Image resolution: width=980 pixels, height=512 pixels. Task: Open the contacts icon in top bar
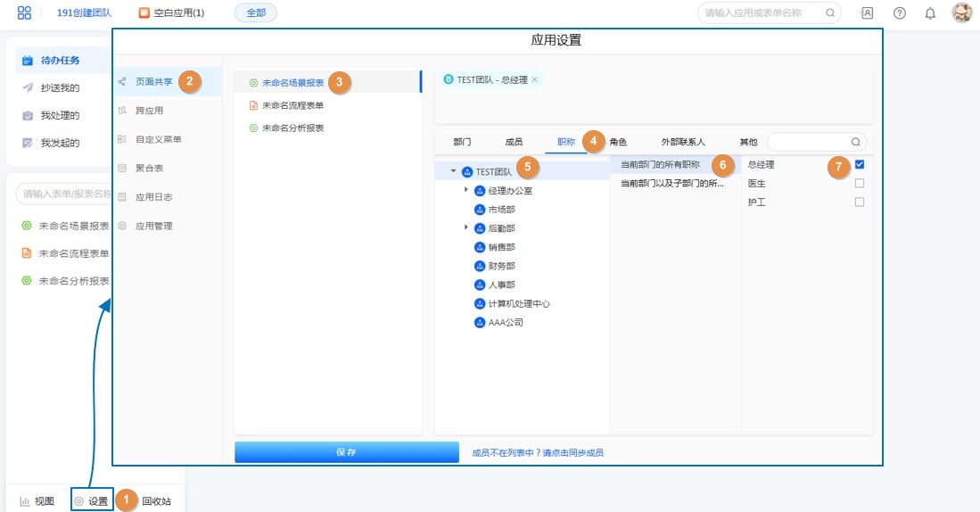pyautogui.click(x=867, y=13)
